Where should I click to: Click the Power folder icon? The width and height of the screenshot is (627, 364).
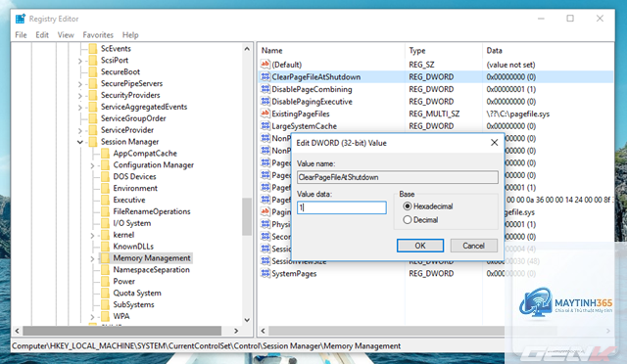click(105, 281)
